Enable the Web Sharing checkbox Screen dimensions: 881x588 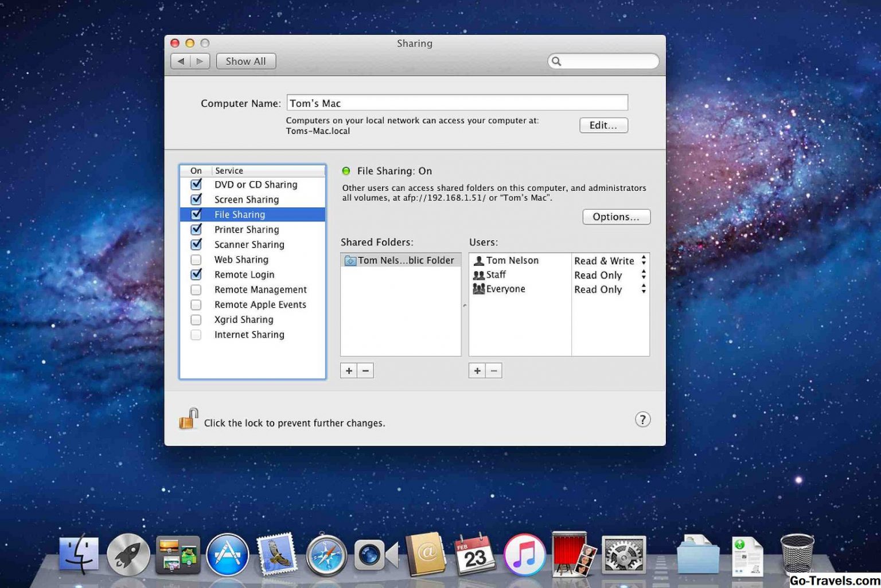coord(196,260)
